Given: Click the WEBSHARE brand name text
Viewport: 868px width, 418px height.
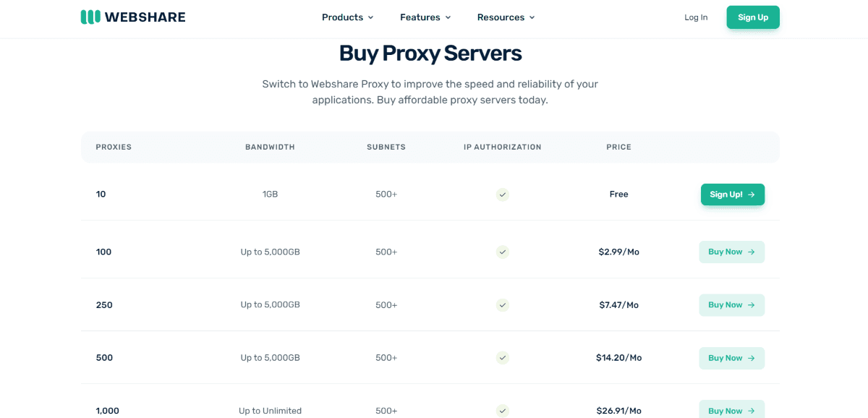Looking at the screenshot, I should (x=145, y=17).
